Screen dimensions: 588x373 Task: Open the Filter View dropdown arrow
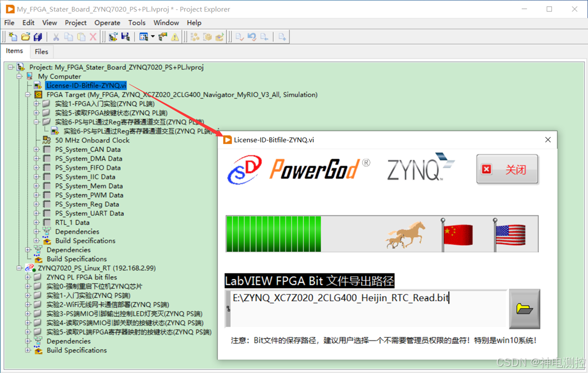(x=153, y=37)
